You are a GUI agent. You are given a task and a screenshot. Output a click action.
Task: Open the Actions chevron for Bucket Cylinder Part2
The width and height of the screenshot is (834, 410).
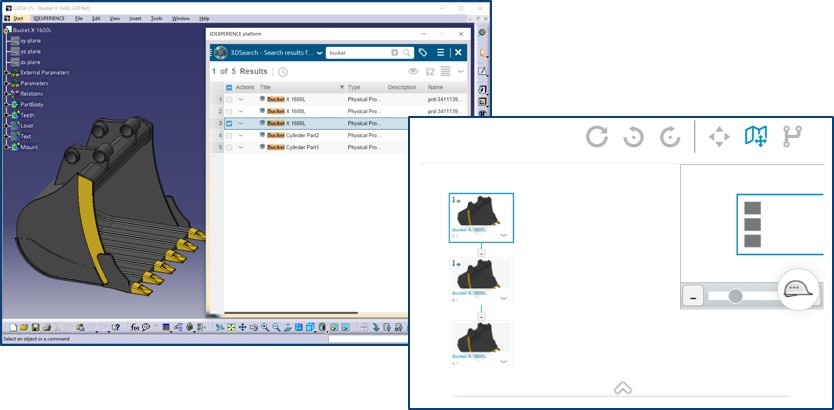[x=241, y=136]
